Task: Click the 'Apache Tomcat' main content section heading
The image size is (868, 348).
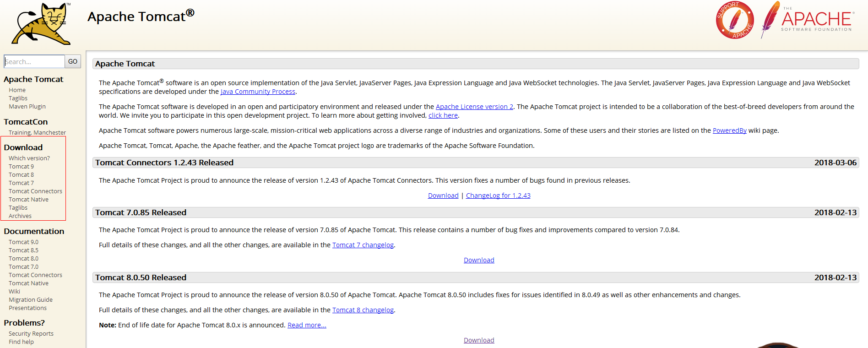Action: point(125,64)
